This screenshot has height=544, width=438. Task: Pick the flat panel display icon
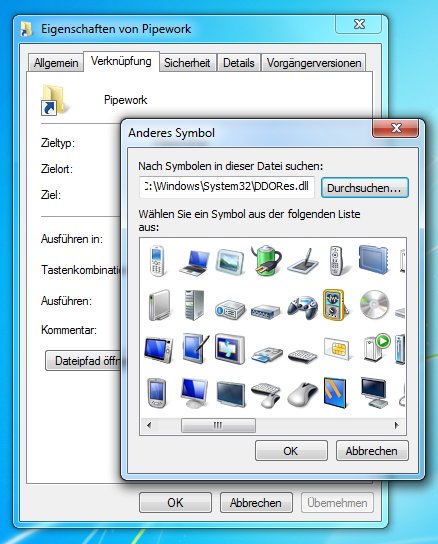[230, 394]
